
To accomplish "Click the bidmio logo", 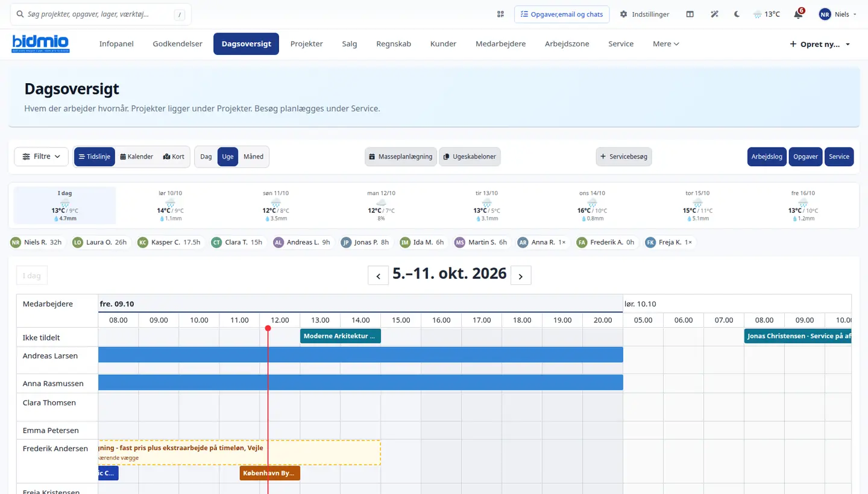I will pyautogui.click(x=40, y=44).
